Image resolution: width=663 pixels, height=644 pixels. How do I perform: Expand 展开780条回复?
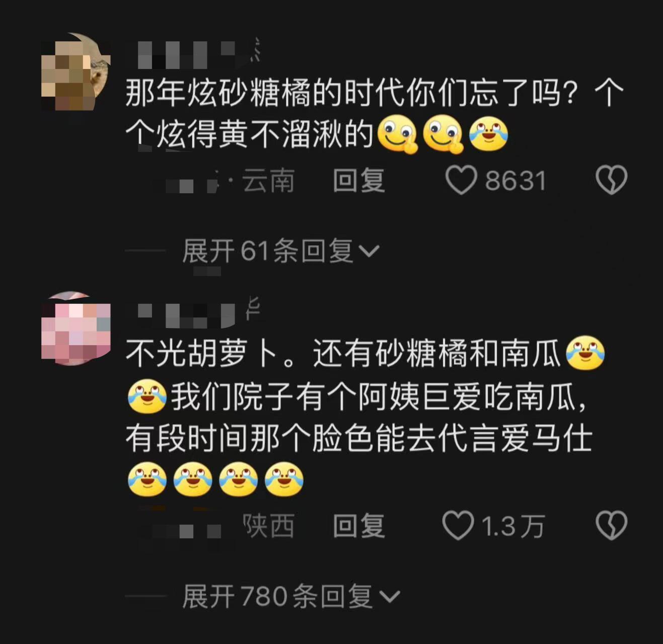[291, 596]
